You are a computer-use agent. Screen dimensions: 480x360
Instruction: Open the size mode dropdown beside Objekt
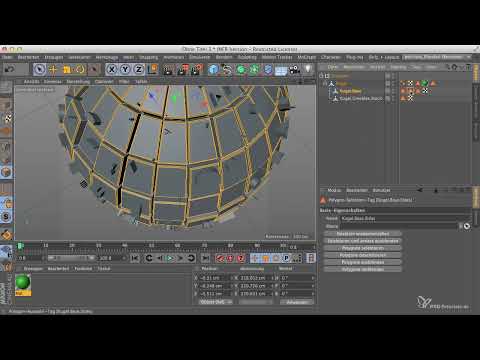pos(256,302)
